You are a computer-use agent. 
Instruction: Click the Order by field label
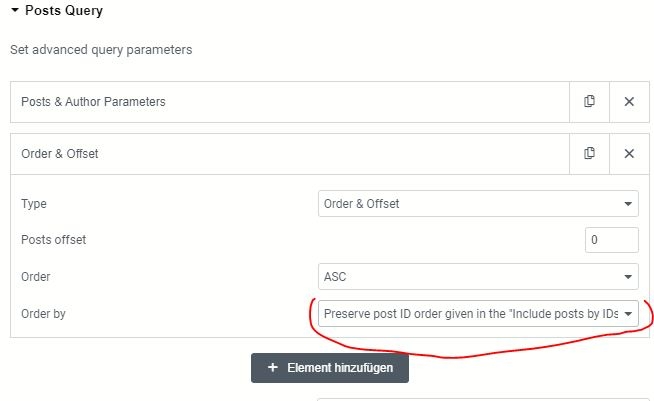point(43,314)
